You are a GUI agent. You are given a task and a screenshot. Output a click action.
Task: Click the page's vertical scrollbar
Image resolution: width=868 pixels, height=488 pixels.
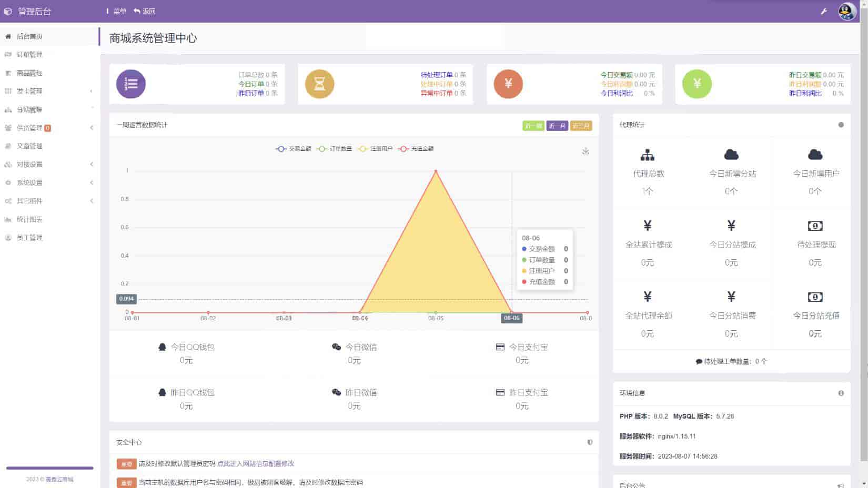coord(864,210)
